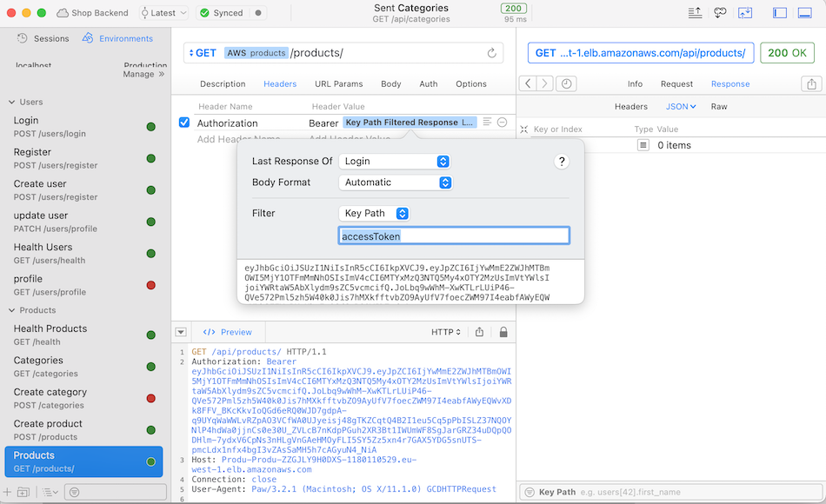
Task: Click the Environments flask icon
Action: pyautogui.click(x=88, y=38)
